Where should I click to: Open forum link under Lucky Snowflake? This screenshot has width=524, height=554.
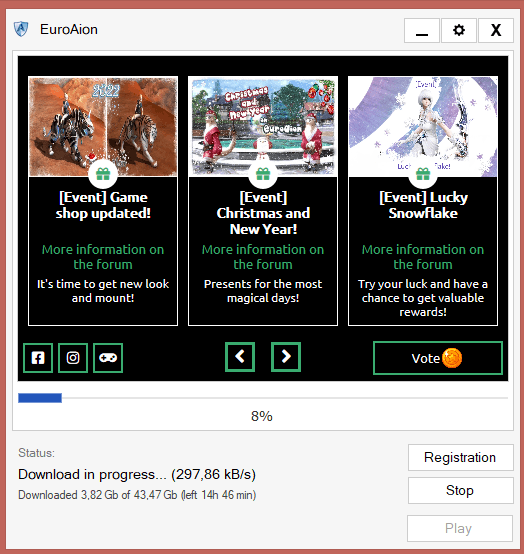423,257
